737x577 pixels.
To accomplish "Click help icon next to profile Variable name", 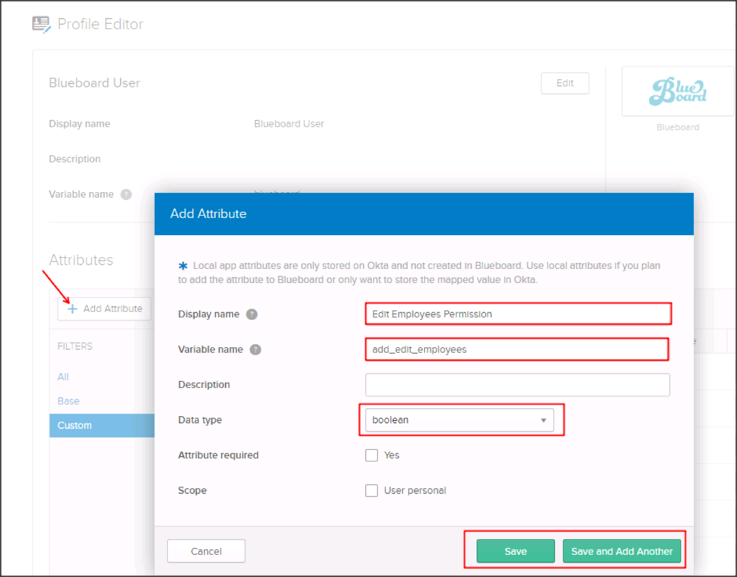I will click(126, 194).
